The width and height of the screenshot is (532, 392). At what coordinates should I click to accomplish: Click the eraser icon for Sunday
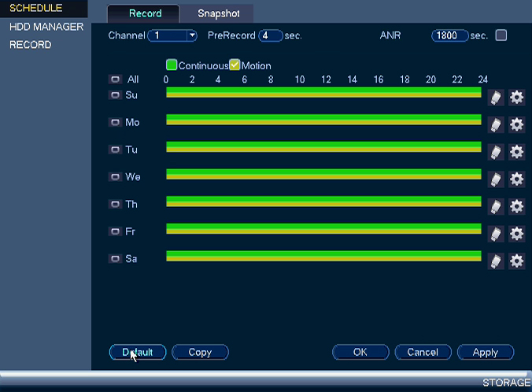496,98
